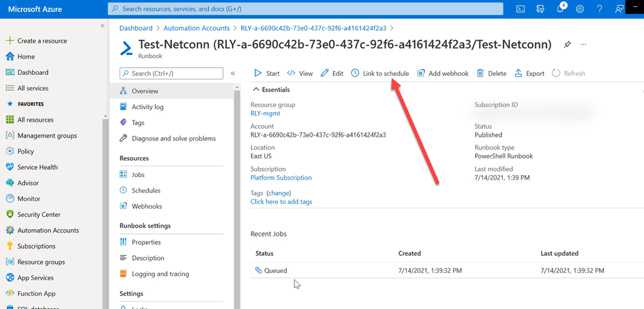Open App Services in the sidebar
The width and height of the screenshot is (644, 309).
click(x=35, y=278)
